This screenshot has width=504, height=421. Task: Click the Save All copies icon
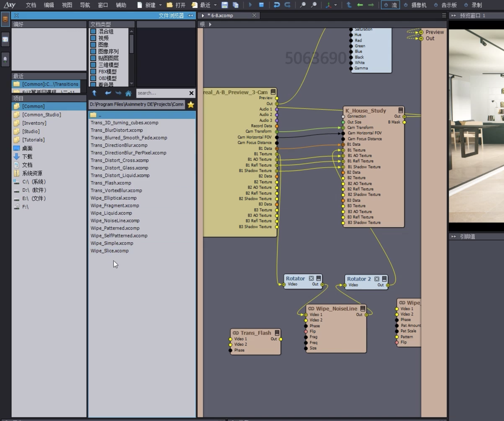pyautogui.click(x=236, y=5)
